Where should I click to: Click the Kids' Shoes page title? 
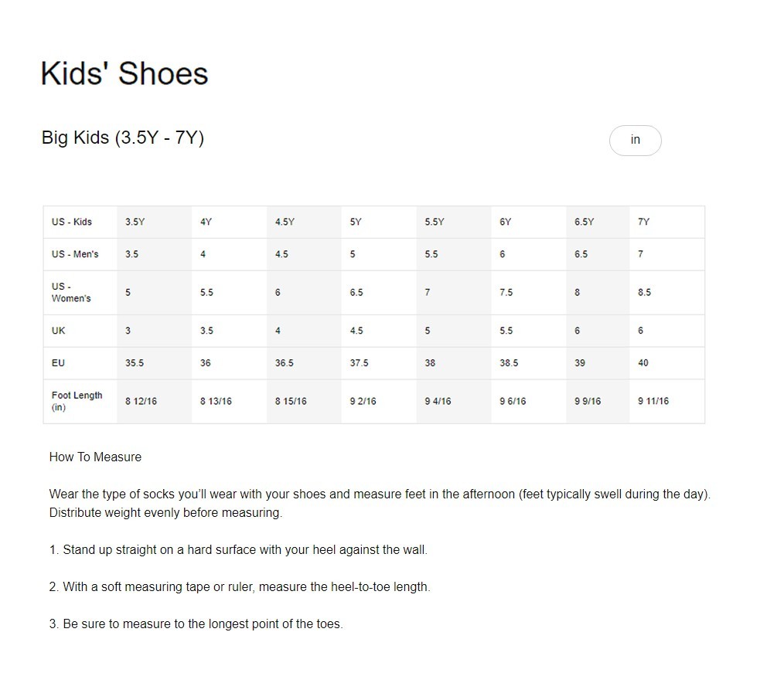124,73
